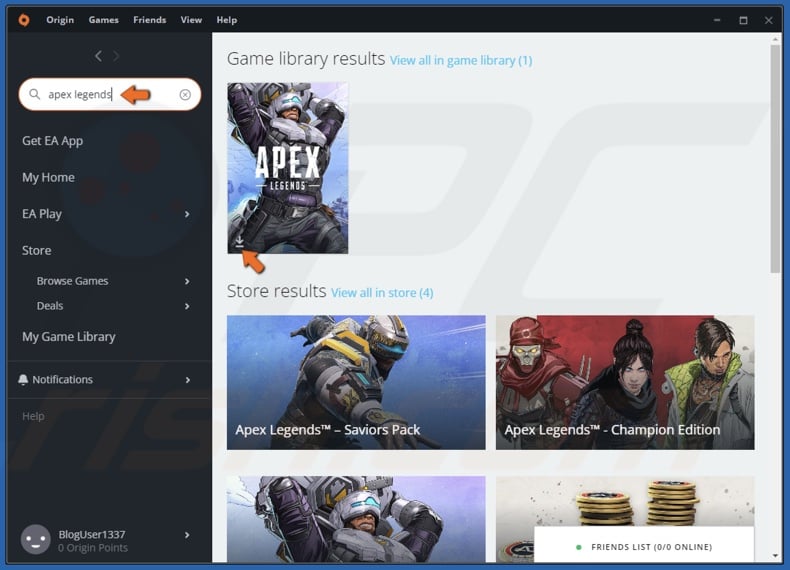Click in the apex legends search field

110,94
